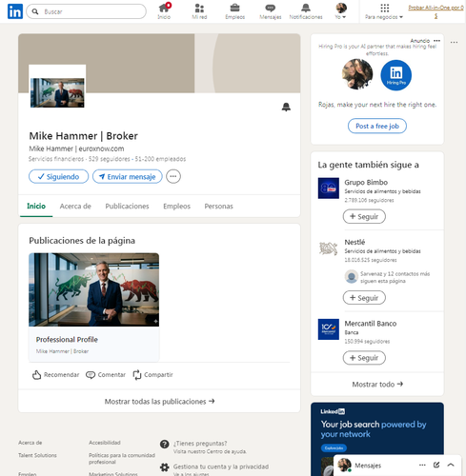Toggle the Siguiendo follow button

click(58, 176)
